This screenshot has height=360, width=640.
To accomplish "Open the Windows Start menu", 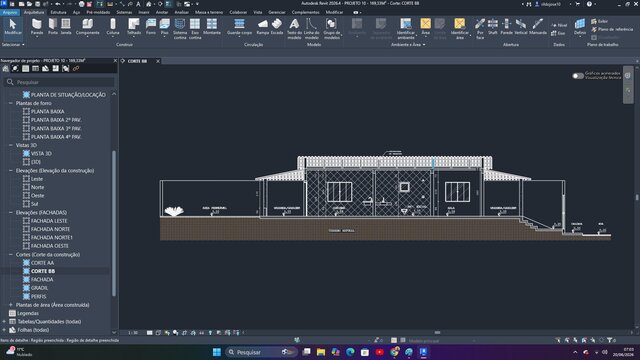I will tap(217, 352).
